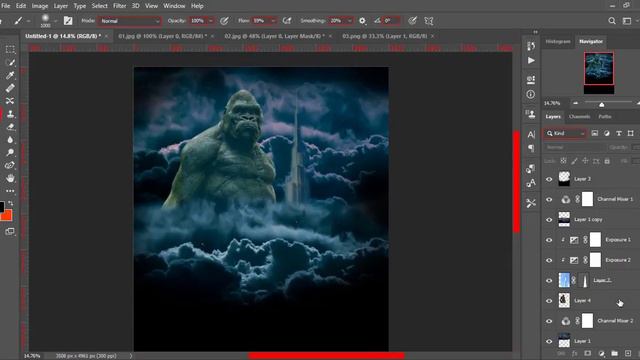
Task: Switch to the Channels tab
Action: coord(579,117)
